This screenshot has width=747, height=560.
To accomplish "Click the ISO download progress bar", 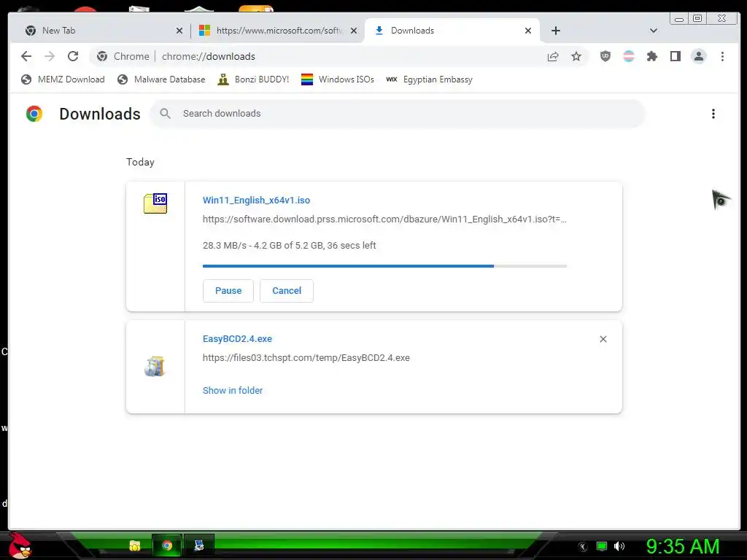I will click(x=384, y=265).
